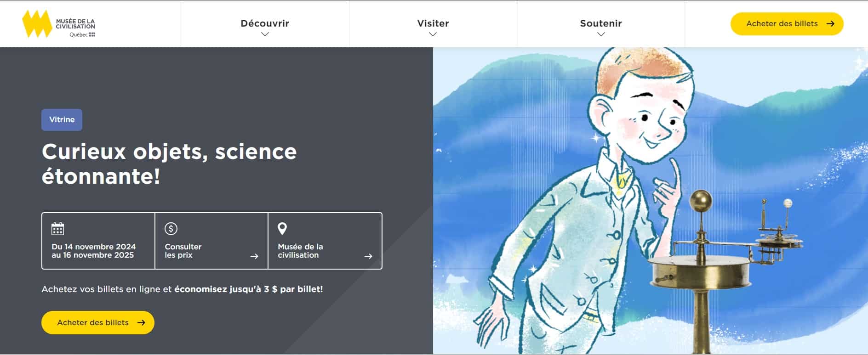868x355 pixels.
Task: Click the Vitrine tag badge
Action: (x=62, y=120)
